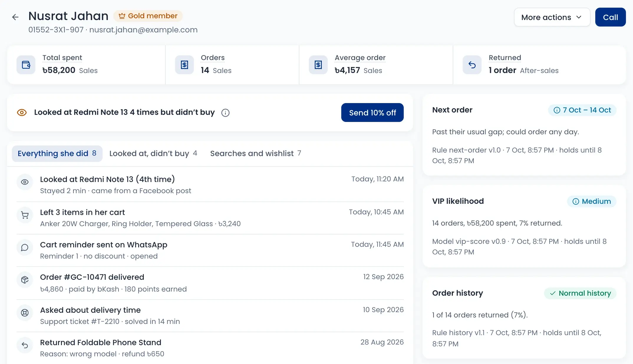Image resolution: width=633 pixels, height=364 pixels.
Task: Click the Returned stat label
Action: pyautogui.click(x=505, y=58)
